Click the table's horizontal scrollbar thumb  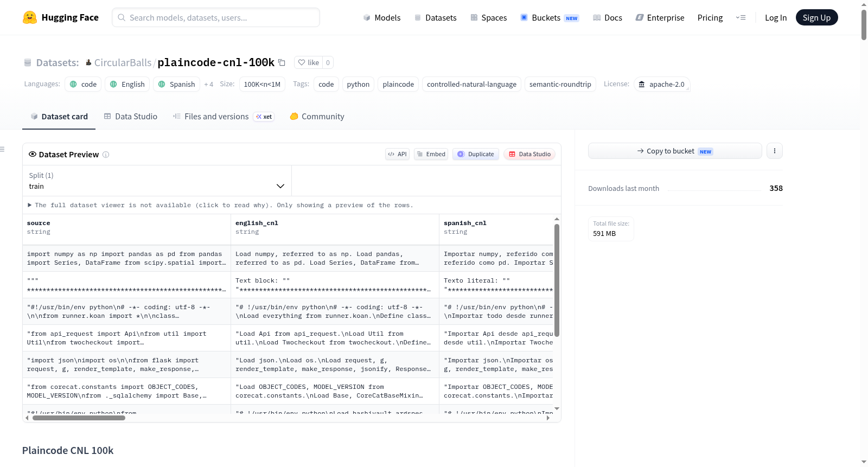[x=79, y=418]
